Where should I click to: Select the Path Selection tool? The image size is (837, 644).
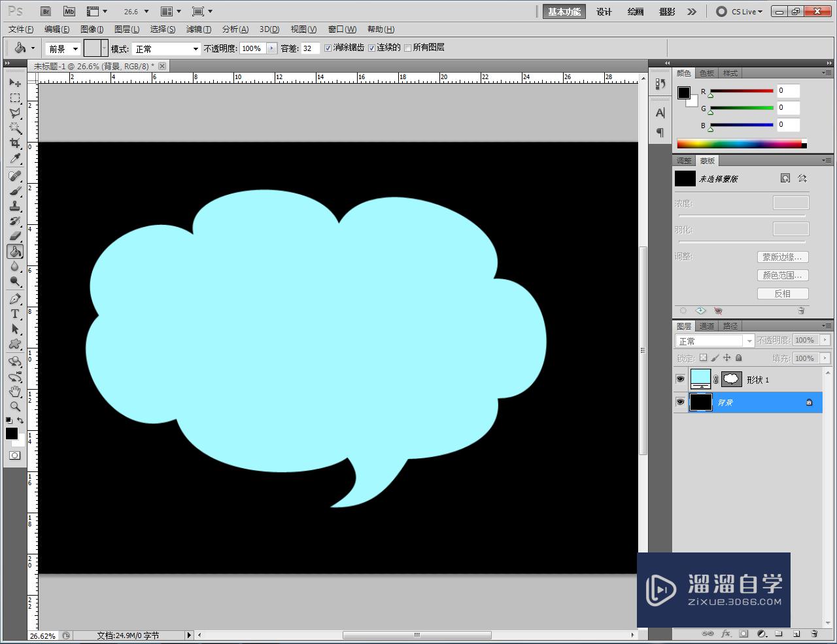15,329
